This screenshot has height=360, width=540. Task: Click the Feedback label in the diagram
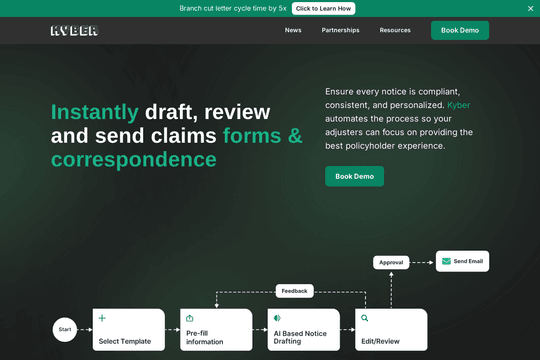pos(294,291)
